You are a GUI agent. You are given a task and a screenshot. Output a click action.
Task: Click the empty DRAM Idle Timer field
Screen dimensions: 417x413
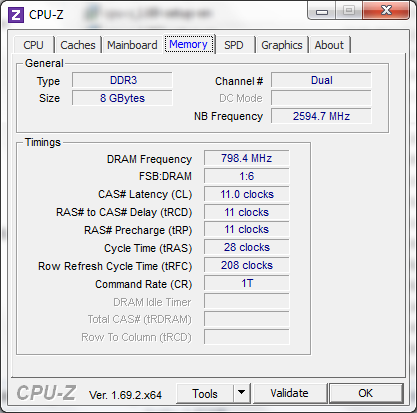pos(247,301)
